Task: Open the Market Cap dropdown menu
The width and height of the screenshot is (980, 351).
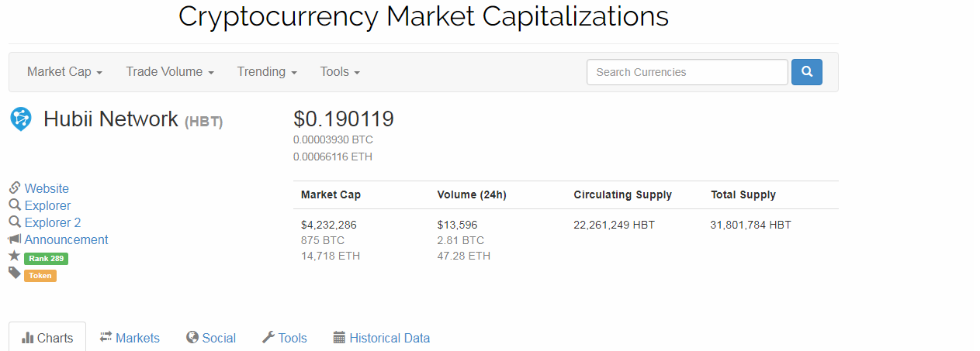Action: pyautogui.click(x=65, y=72)
